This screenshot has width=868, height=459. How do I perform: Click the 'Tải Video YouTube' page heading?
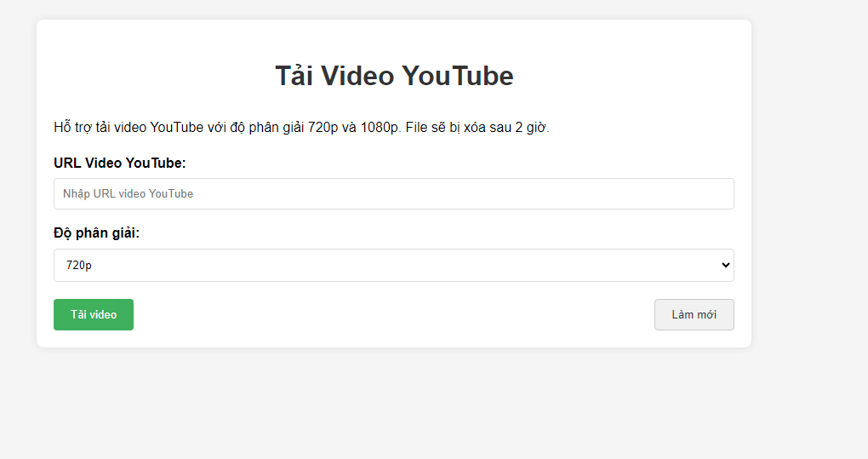pyautogui.click(x=394, y=76)
